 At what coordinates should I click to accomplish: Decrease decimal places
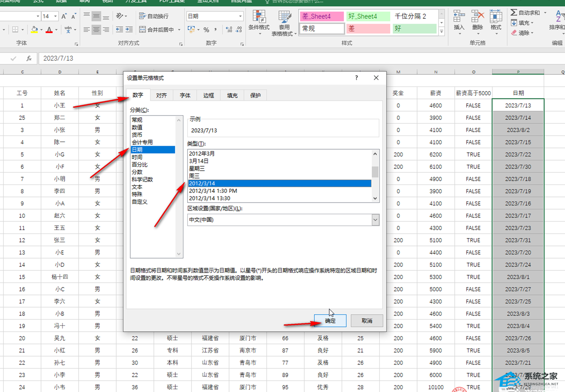(238, 30)
